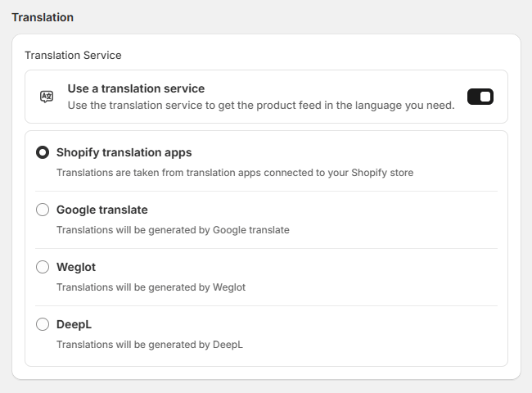This screenshot has height=393, width=532.
Task: Click 'Translations will be generated by DeepL' text
Action: [150, 345]
